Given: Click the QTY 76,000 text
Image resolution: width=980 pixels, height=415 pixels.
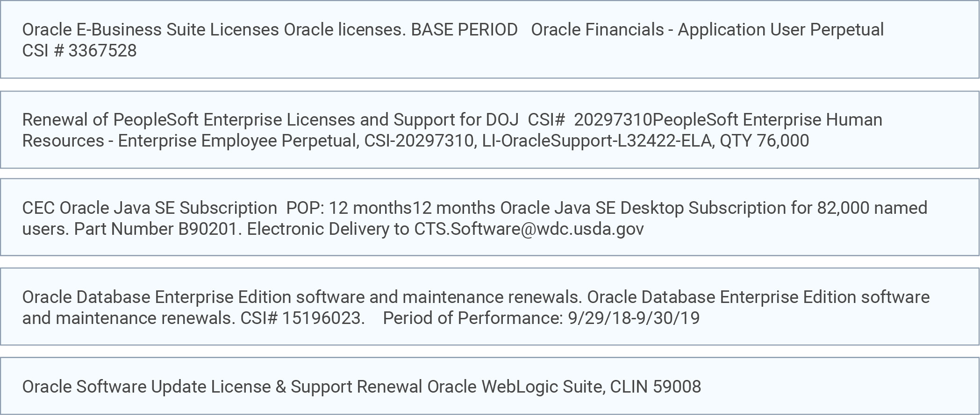Looking at the screenshot, I should 764,141.
